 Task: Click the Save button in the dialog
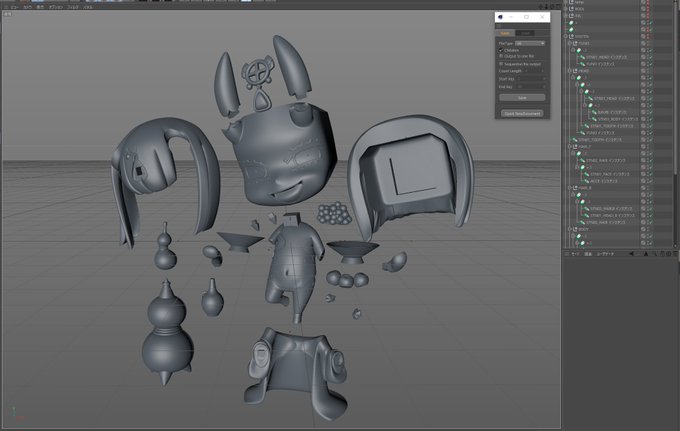point(522,98)
